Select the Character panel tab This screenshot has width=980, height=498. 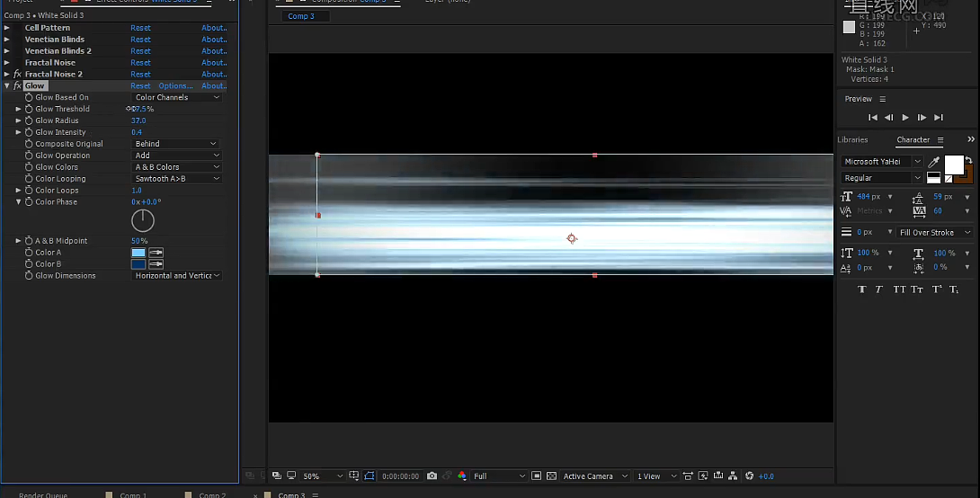tap(913, 140)
